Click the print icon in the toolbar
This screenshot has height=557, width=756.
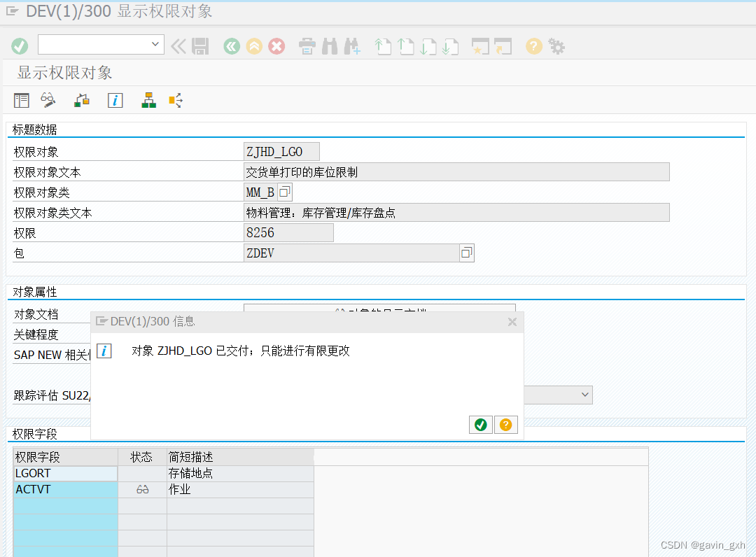(307, 46)
